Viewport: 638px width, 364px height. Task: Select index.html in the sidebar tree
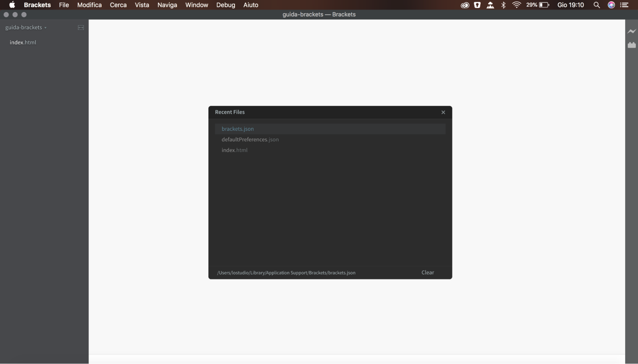click(23, 42)
